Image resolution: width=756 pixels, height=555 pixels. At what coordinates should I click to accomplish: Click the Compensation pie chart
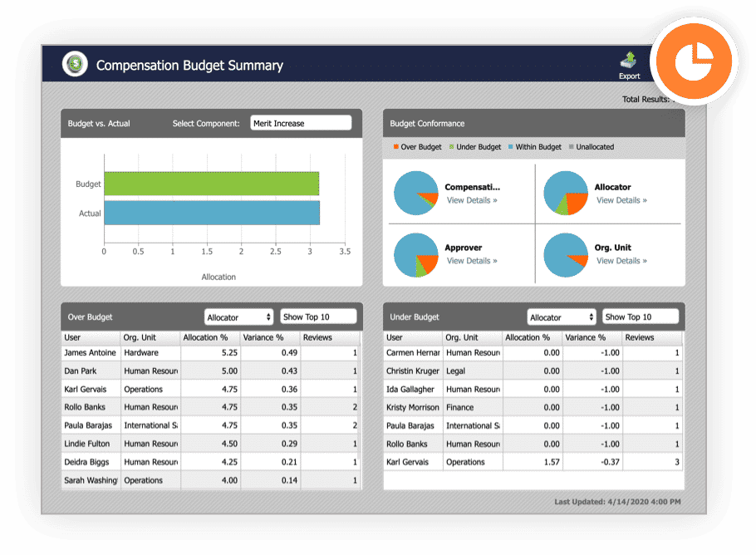(x=416, y=193)
